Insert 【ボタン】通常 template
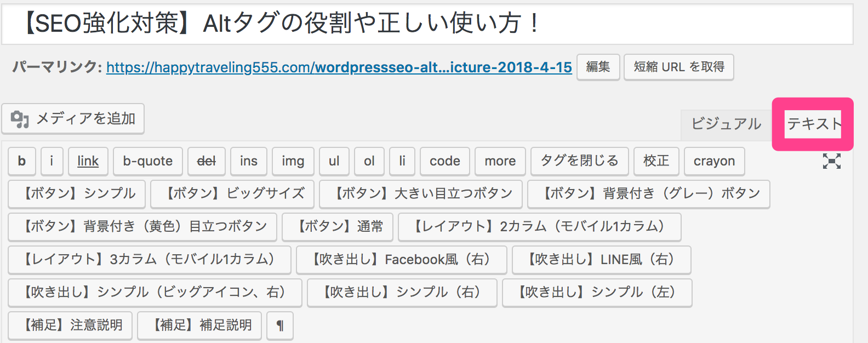The width and height of the screenshot is (868, 343). tap(338, 227)
